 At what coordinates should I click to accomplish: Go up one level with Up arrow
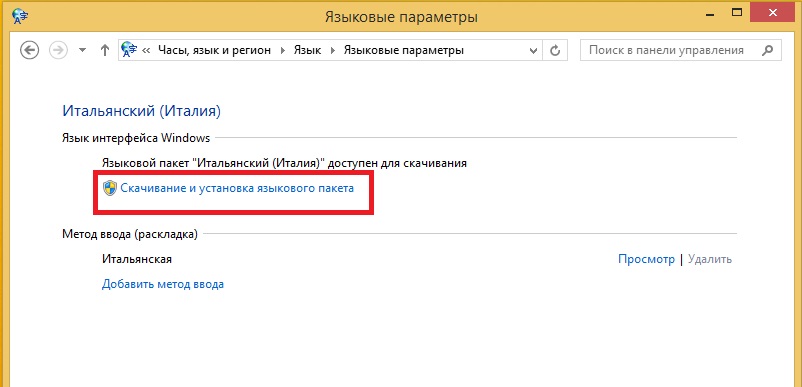(x=105, y=50)
